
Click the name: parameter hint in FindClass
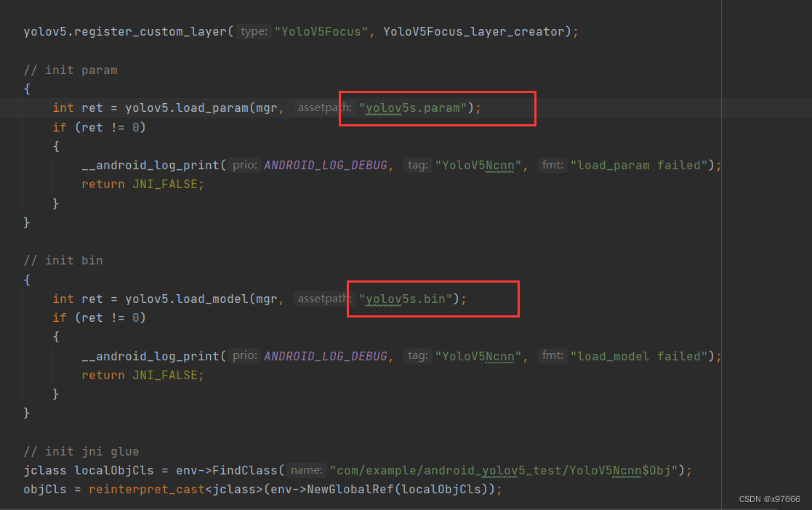click(306, 470)
